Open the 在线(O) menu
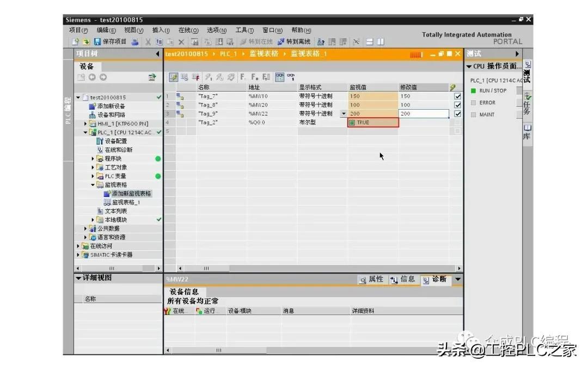Viewport: 588px width, 368px height. click(x=188, y=30)
